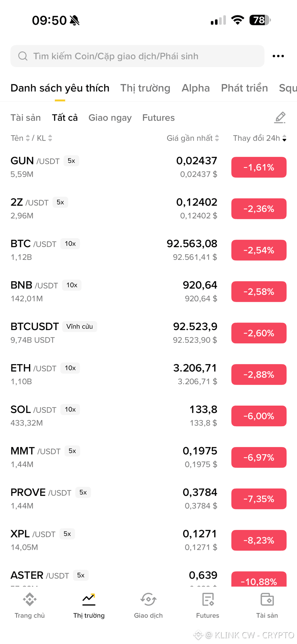
Task: Tap the edit pencil icon for favorites
Action: (x=280, y=118)
